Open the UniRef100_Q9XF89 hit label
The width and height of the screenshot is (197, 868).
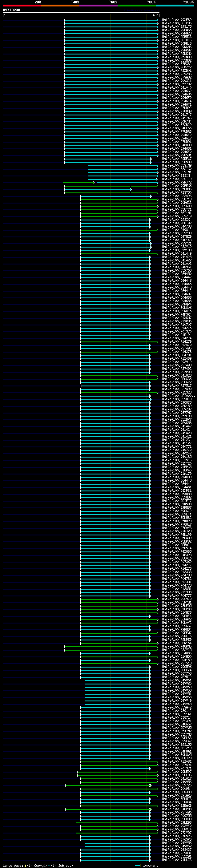176,20
